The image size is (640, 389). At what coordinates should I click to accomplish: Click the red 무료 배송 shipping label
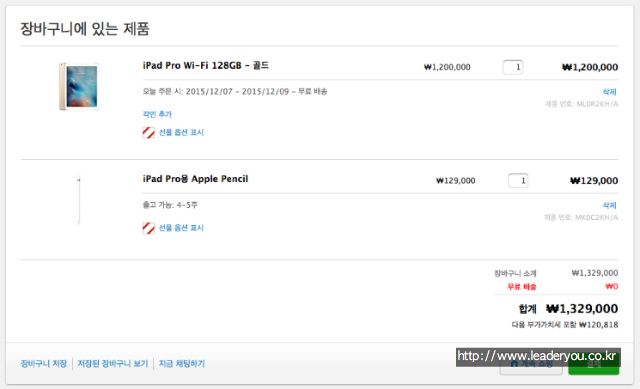pyautogui.click(x=522, y=287)
